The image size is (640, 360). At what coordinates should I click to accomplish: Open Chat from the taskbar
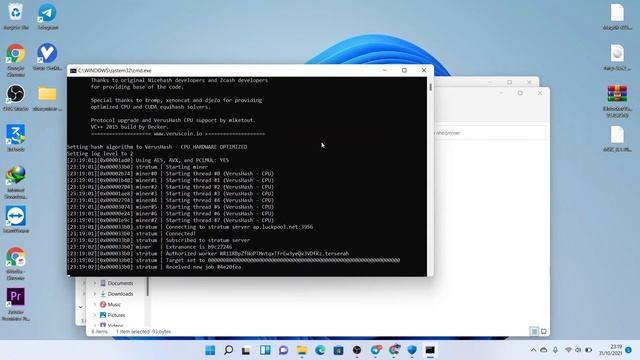[283, 350]
